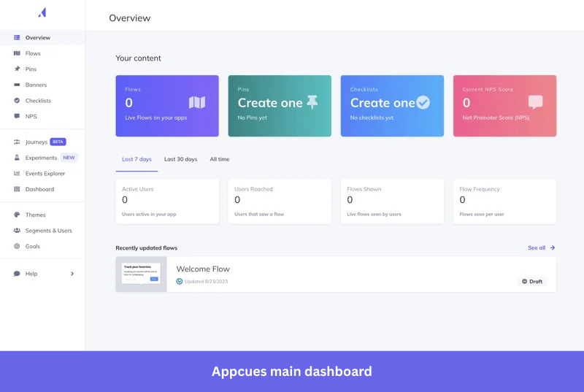The width and height of the screenshot is (584, 392).
Task: Click the Help label in the sidebar
Action: tap(31, 274)
